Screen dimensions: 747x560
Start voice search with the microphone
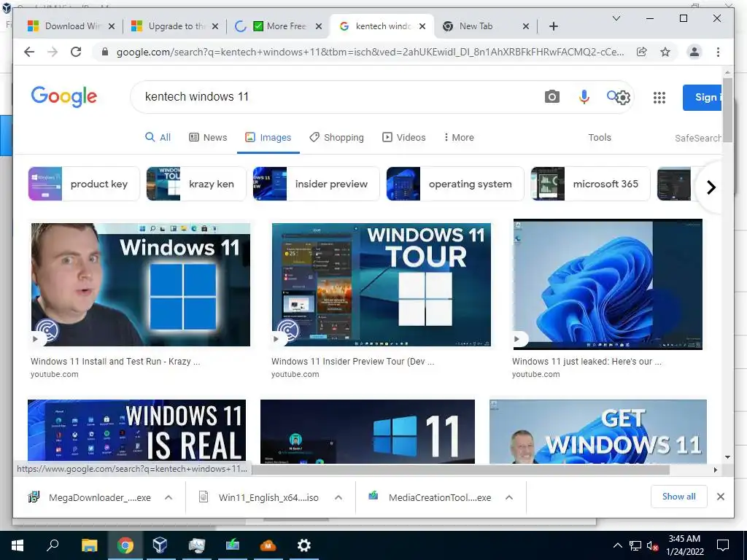pos(584,97)
